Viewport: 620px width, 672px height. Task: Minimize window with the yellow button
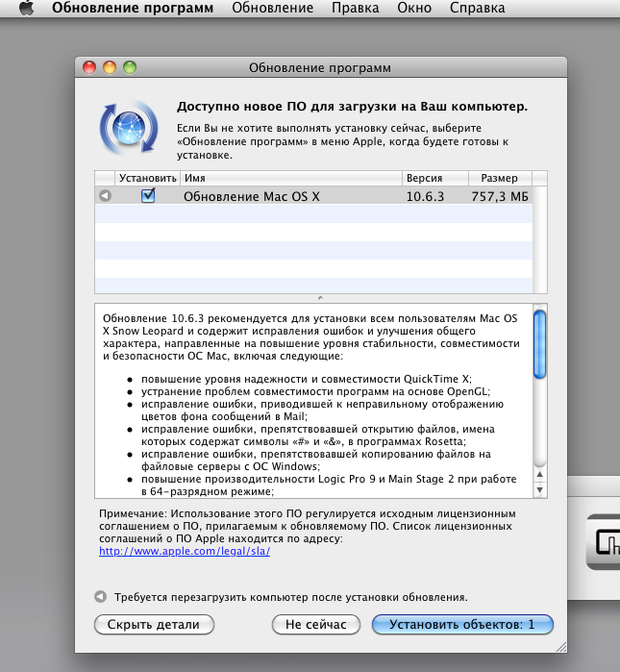click(x=110, y=67)
